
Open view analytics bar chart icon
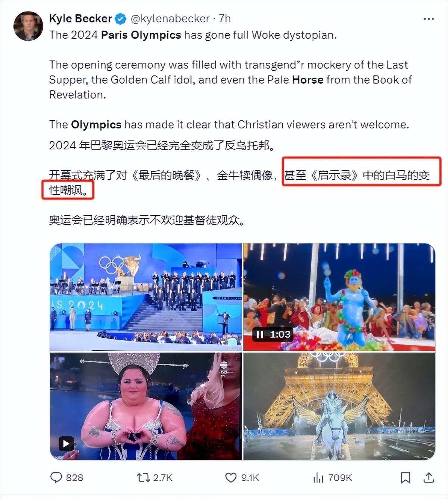click(318, 477)
